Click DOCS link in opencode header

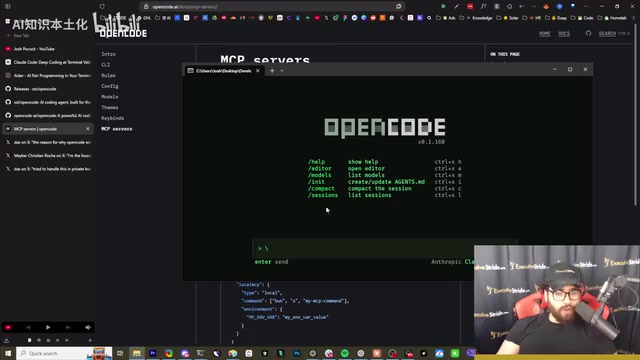click(x=564, y=33)
